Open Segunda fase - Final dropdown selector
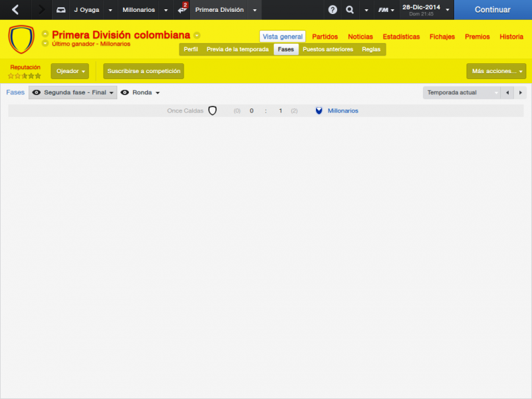Image resolution: width=532 pixels, height=399 pixels. coord(73,92)
